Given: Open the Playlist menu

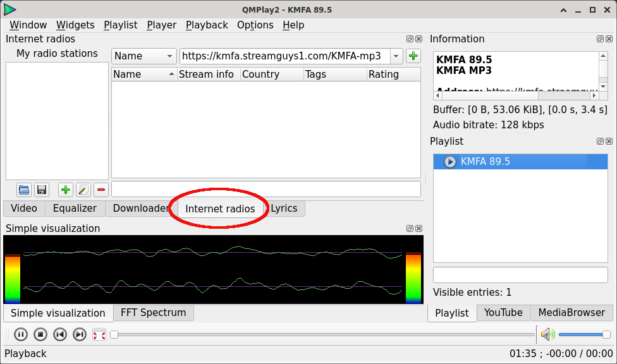Looking at the screenshot, I should (x=120, y=25).
